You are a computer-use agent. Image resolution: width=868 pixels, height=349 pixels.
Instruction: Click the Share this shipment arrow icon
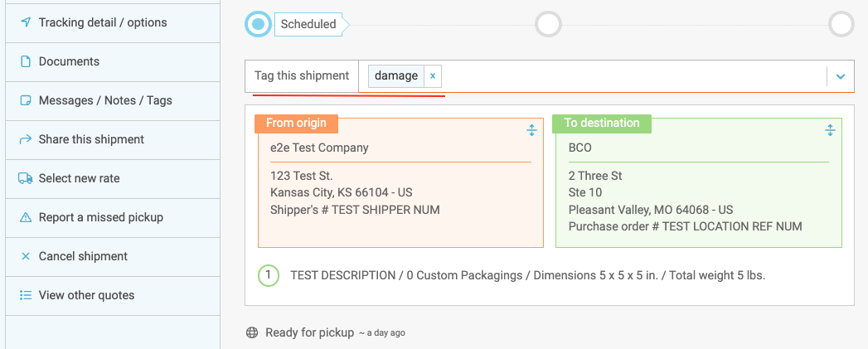[25, 139]
